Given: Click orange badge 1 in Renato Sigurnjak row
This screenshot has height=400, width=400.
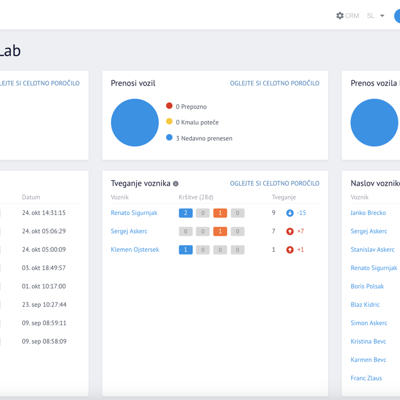Looking at the screenshot, I should [220, 213].
